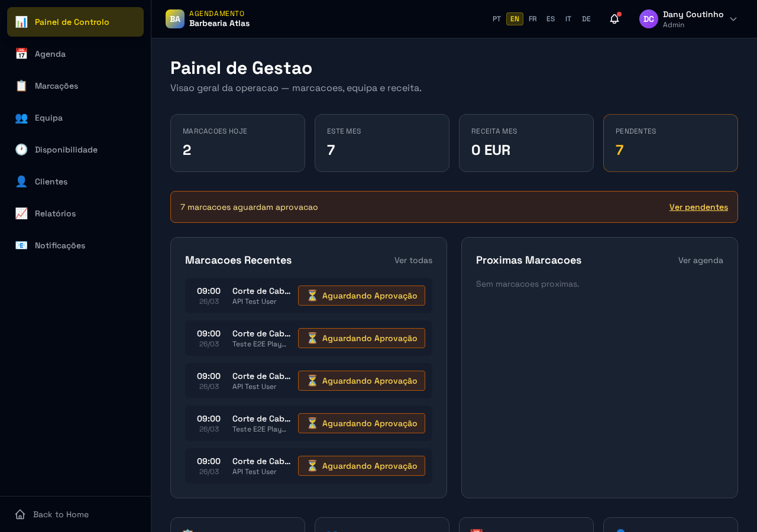This screenshot has width=757, height=532.
Task: Select the EN language option
Action: click(x=515, y=19)
